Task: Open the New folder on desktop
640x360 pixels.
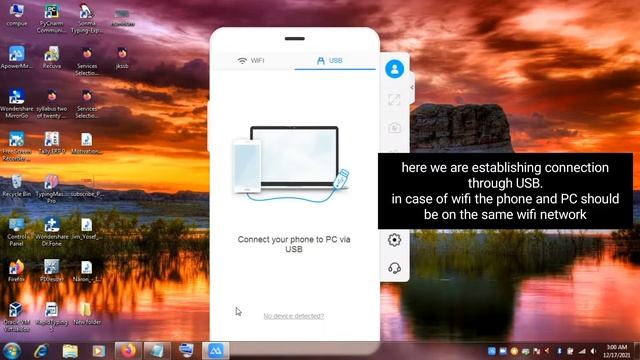Action: pos(87,314)
